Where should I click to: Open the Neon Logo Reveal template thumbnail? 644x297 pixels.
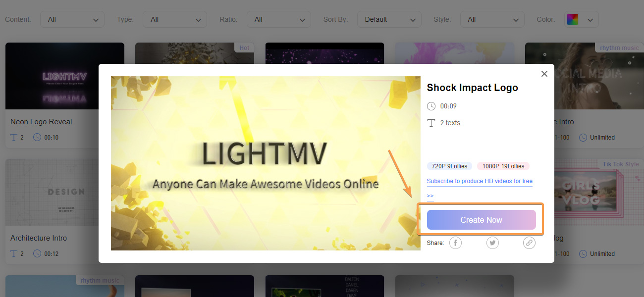coord(64,75)
